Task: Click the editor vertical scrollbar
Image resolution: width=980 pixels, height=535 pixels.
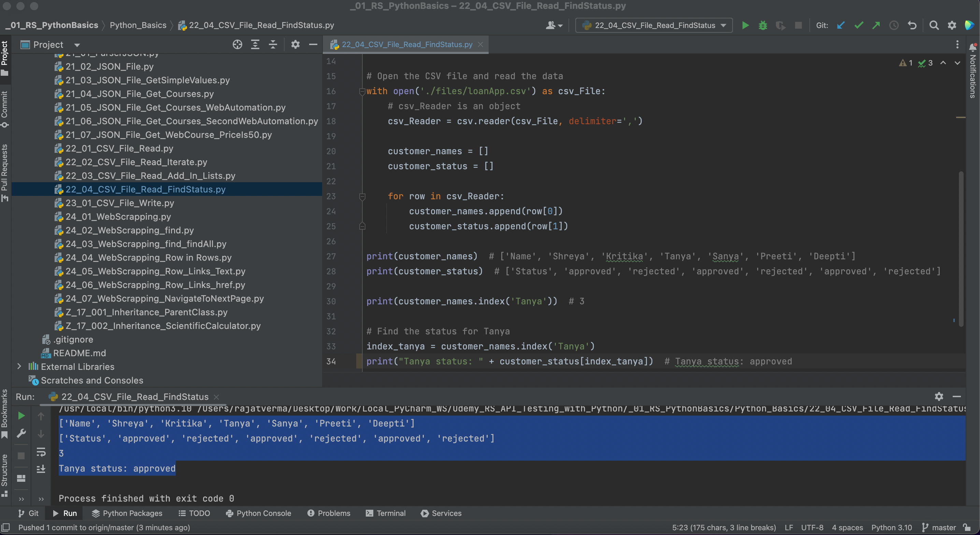Action: [961, 249]
